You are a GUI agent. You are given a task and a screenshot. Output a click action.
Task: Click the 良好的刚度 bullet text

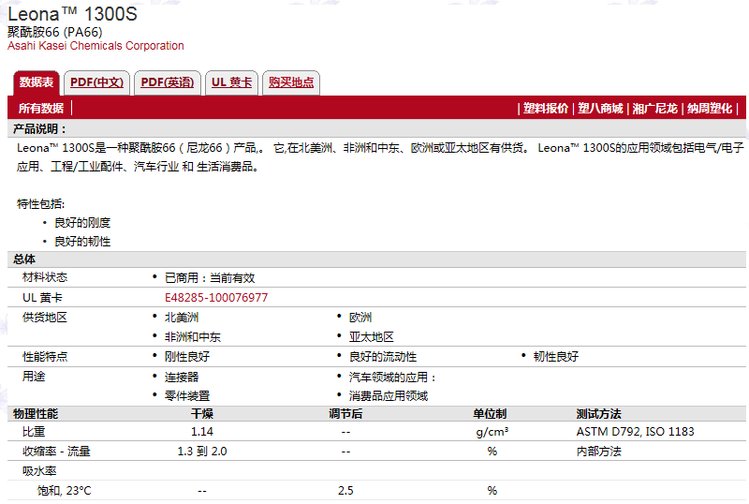(x=82, y=223)
